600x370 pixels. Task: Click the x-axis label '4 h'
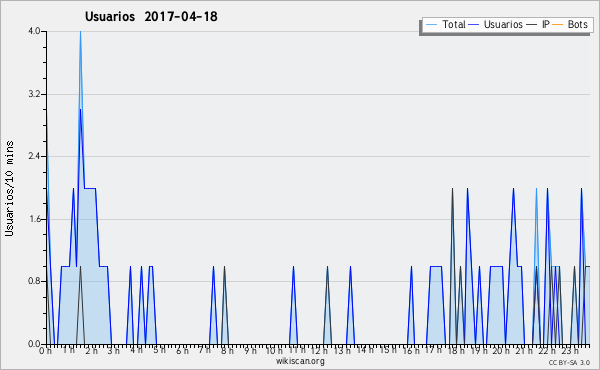136,350
